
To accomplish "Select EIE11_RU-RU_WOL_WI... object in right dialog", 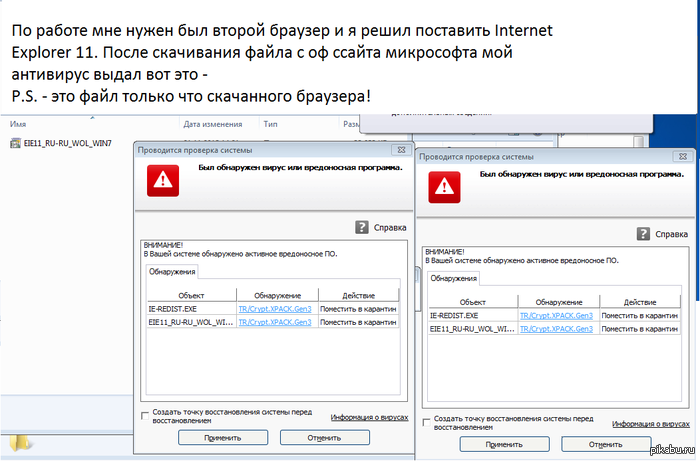I will pos(472,329).
